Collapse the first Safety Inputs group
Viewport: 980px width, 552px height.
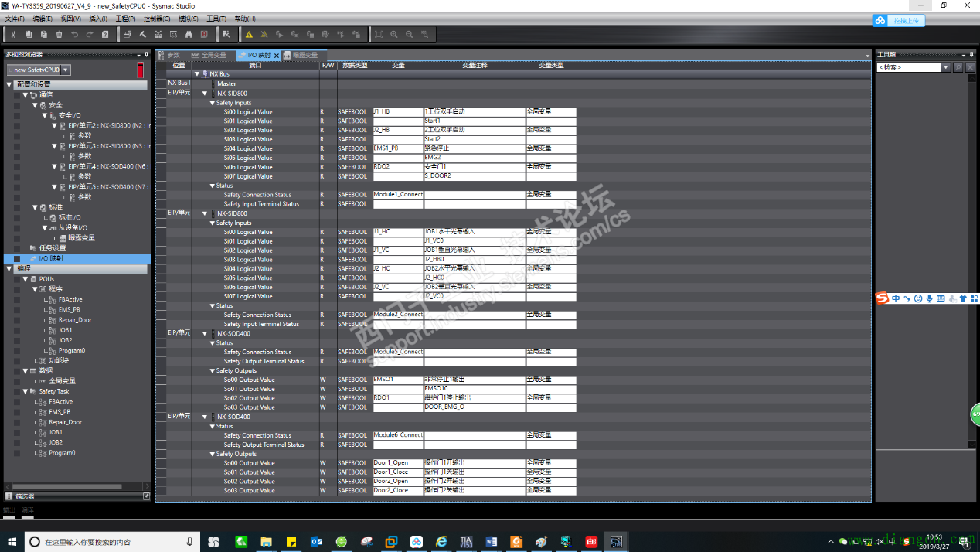tap(213, 103)
